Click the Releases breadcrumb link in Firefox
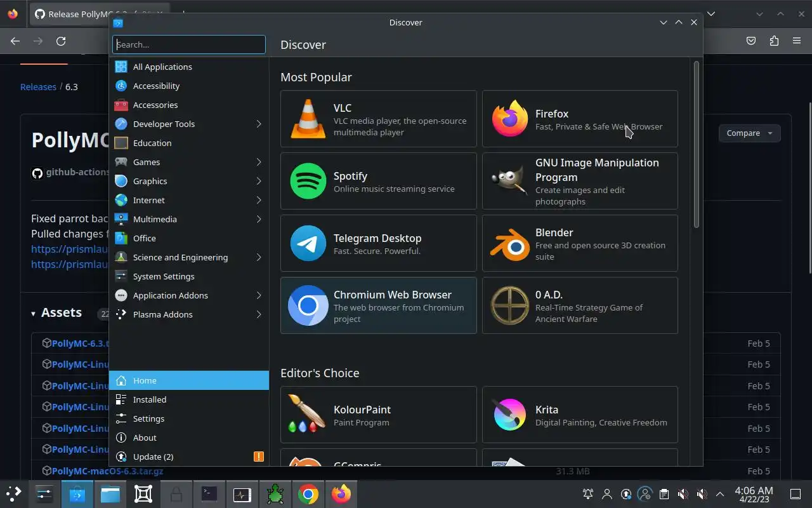The width and height of the screenshot is (812, 508). click(38, 86)
